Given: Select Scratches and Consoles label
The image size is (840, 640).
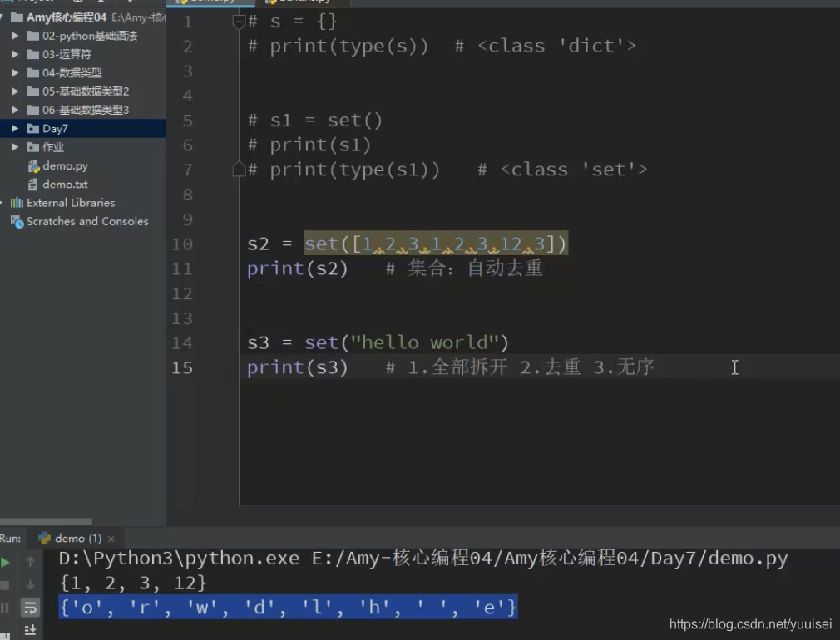Looking at the screenshot, I should [87, 221].
